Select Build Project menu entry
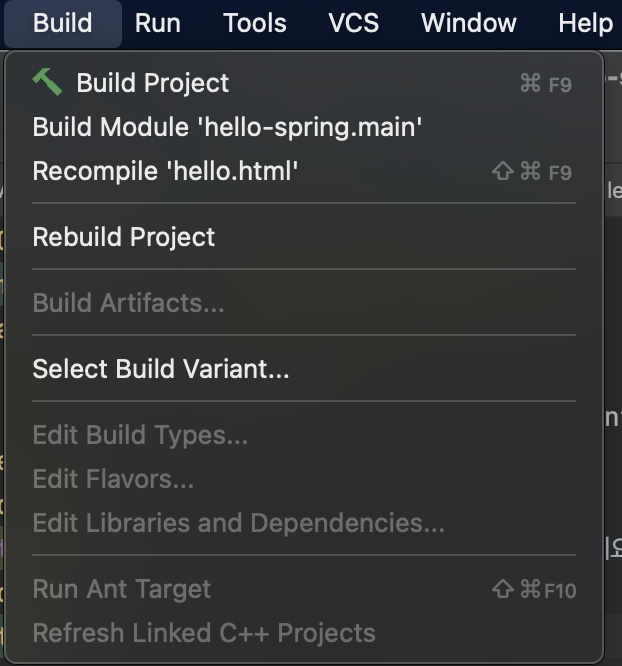This screenshot has width=622, height=666. pos(304,82)
